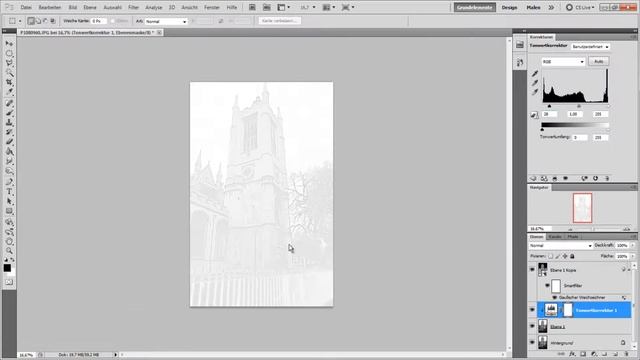Delete this adjustment layer in Korrekturen footer
Screen dimensions: 640x360
click(607, 178)
